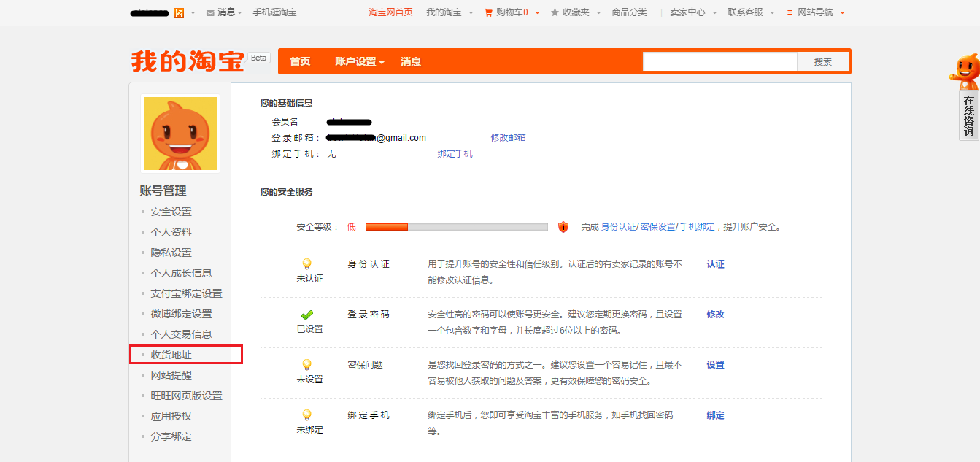This screenshot has height=462, width=980.
Task: Expand the 卖家中心 dropdown arrow
Action: (714, 13)
